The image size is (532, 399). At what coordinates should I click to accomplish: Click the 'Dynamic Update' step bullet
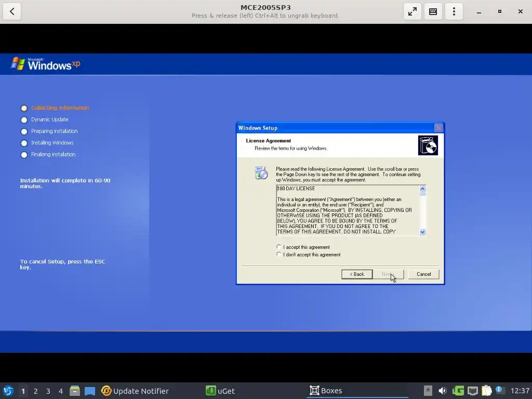point(24,120)
